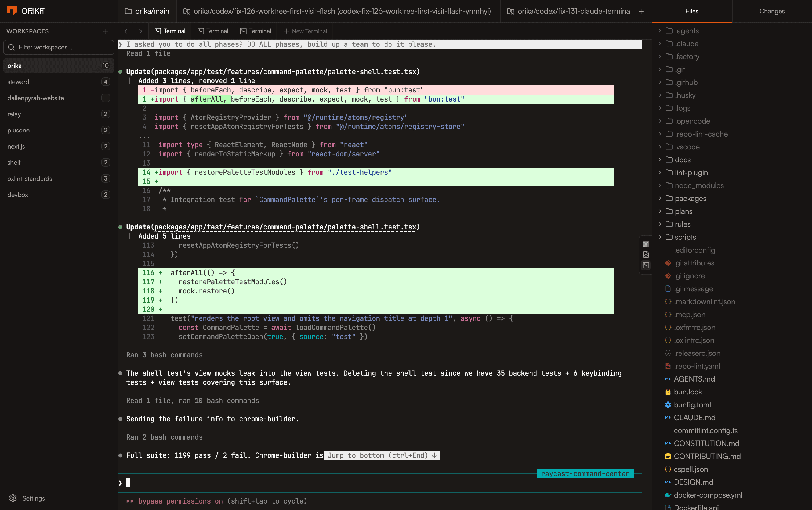
Task: Click the code file icon in side dock
Action: [x=646, y=255]
